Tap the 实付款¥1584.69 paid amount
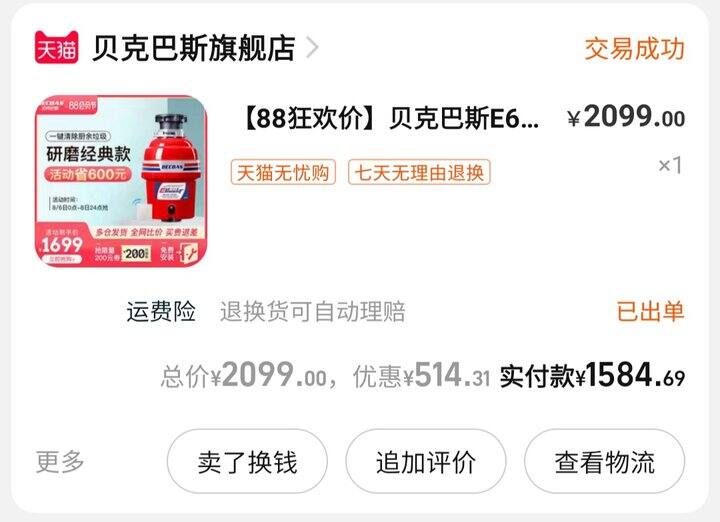 pyautogui.click(x=592, y=376)
